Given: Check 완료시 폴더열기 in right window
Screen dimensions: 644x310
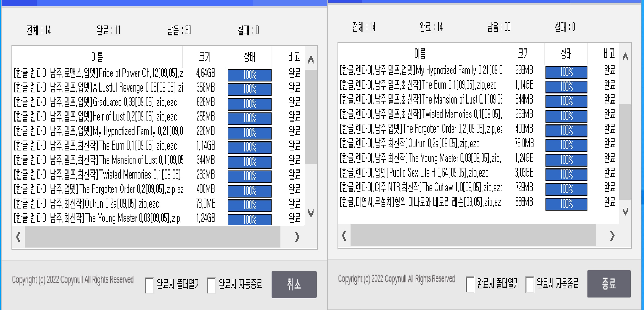Looking at the screenshot, I should (x=470, y=284).
